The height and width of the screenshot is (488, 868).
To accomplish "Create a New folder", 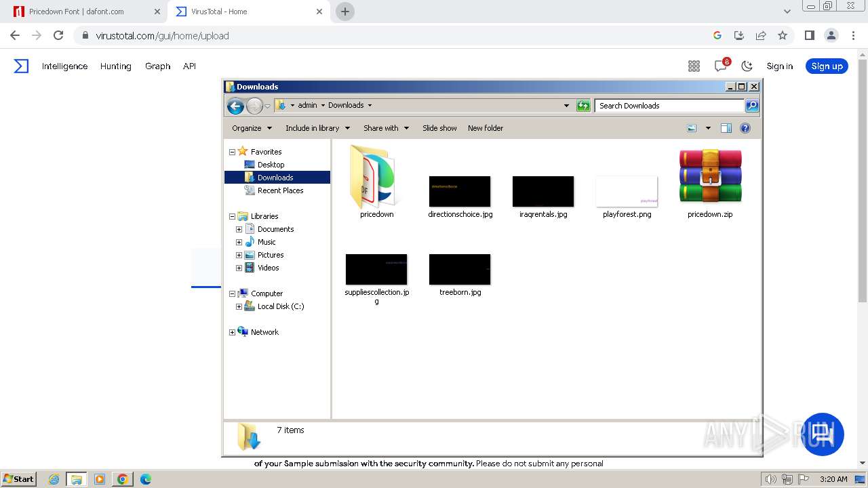I will 486,128.
